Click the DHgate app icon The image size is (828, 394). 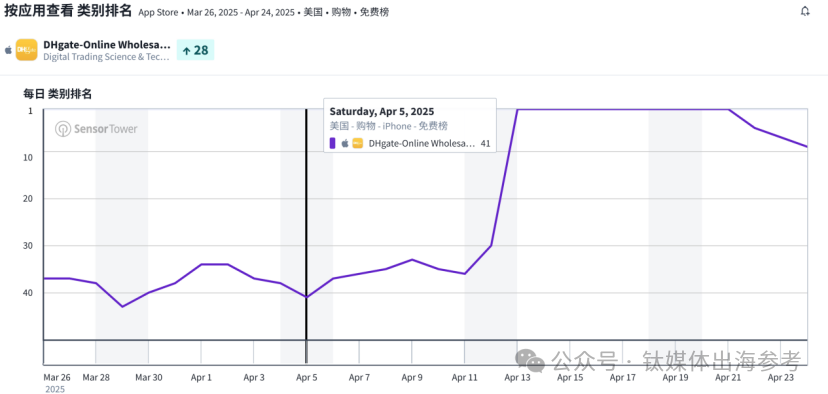tap(26, 50)
